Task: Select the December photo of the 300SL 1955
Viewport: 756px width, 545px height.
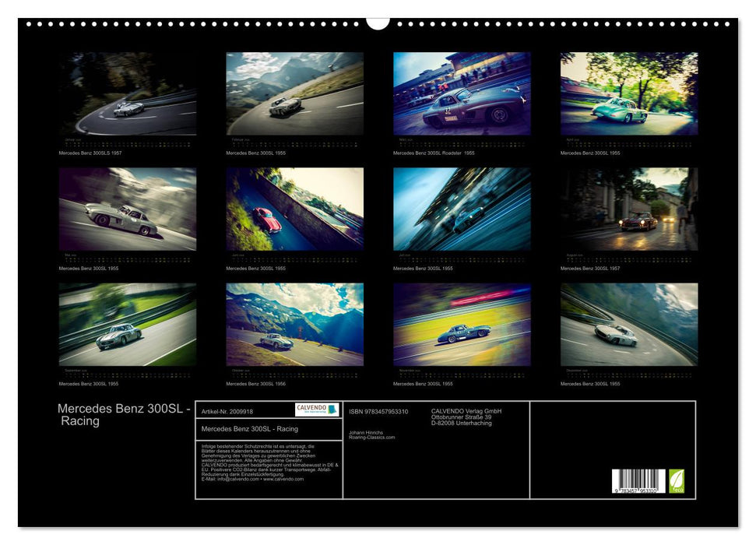Action: pos(627,327)
